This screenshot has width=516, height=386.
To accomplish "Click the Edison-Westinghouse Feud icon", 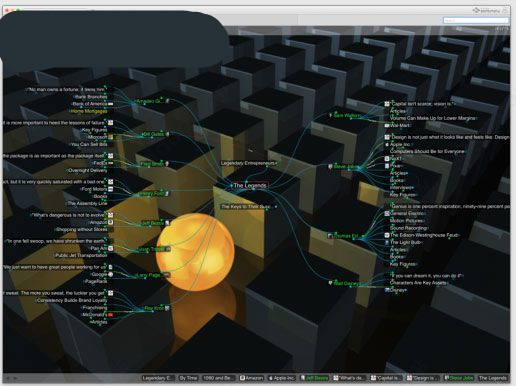I will [387, 235].
